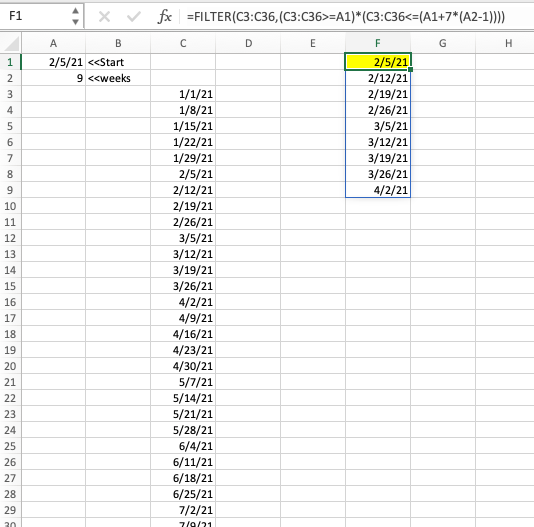Image resolution: width=534 pixels, height=527 pixels.
Task: Click the <<Start label cell
Action: pyautogui.click(x=118, y=62)
